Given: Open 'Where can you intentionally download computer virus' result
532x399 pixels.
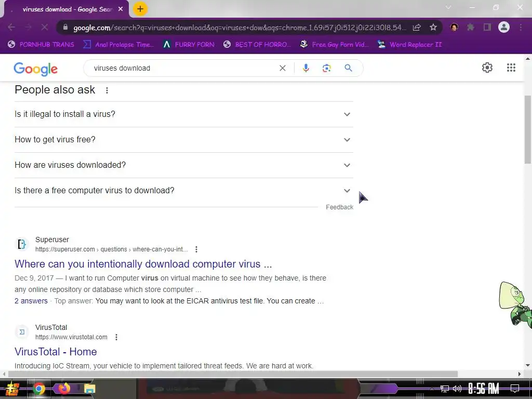Looking at the screenshot, I should click(x=143, y=264).
